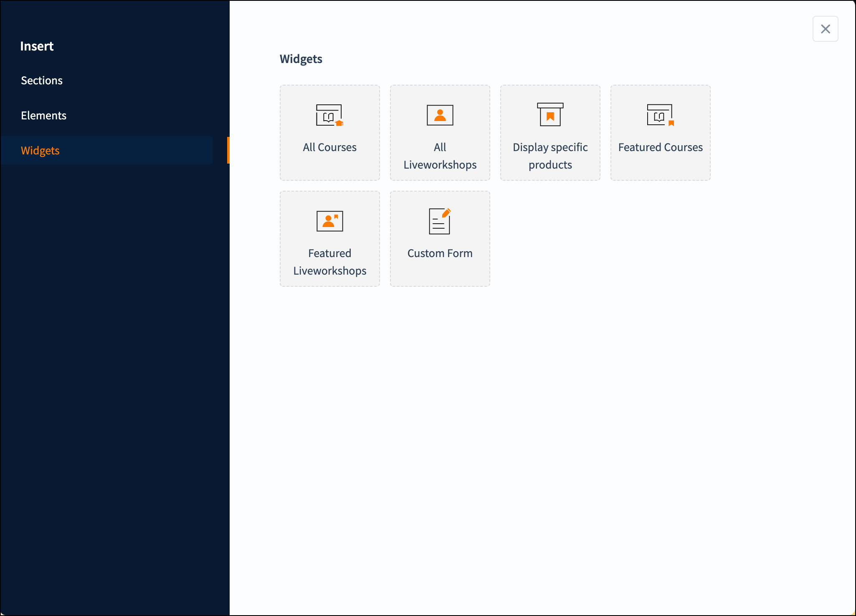Click the Widgets panel heading text
This screenshot has width=856, height=616.
pyautogui.click(x=301, y=59)
